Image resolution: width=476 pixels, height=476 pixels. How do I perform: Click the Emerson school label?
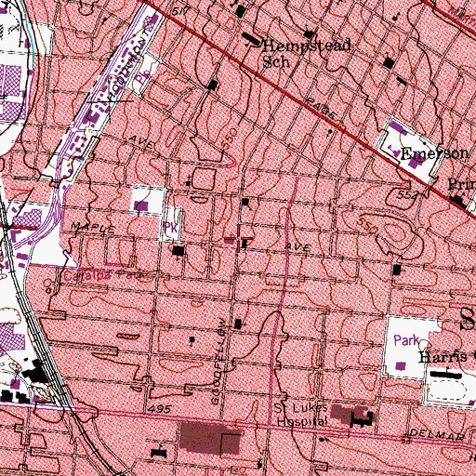click(x=434, y=153)
